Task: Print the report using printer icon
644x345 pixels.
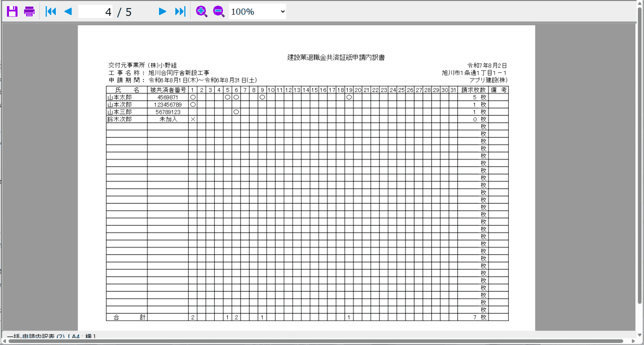Action: tap(30, 12)
